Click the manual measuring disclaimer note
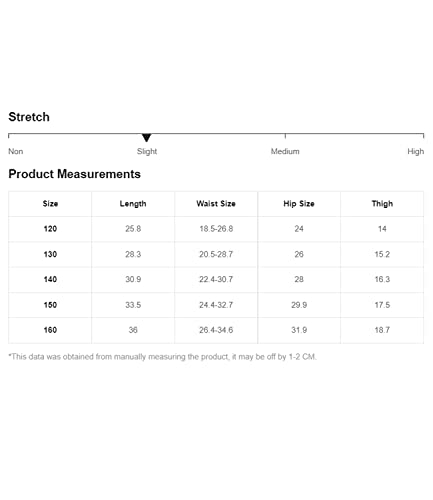Image resolution: width=433 pixels, height=500 pixels. pos(162,357)
